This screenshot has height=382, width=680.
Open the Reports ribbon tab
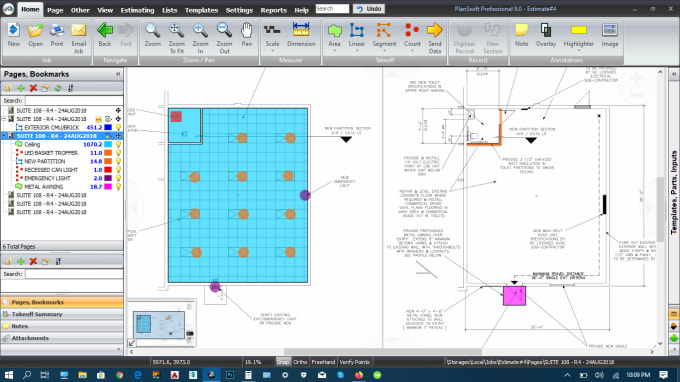pos(273,10)
